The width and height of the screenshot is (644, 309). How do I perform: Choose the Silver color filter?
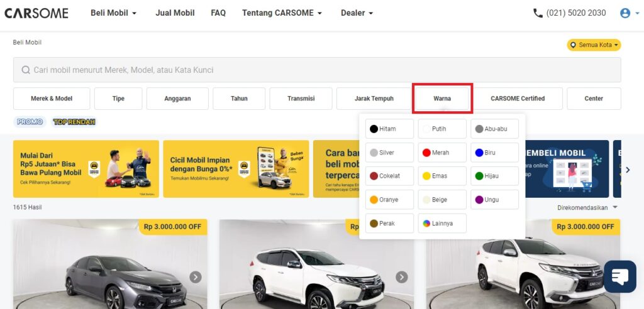[x=389, y=153]
